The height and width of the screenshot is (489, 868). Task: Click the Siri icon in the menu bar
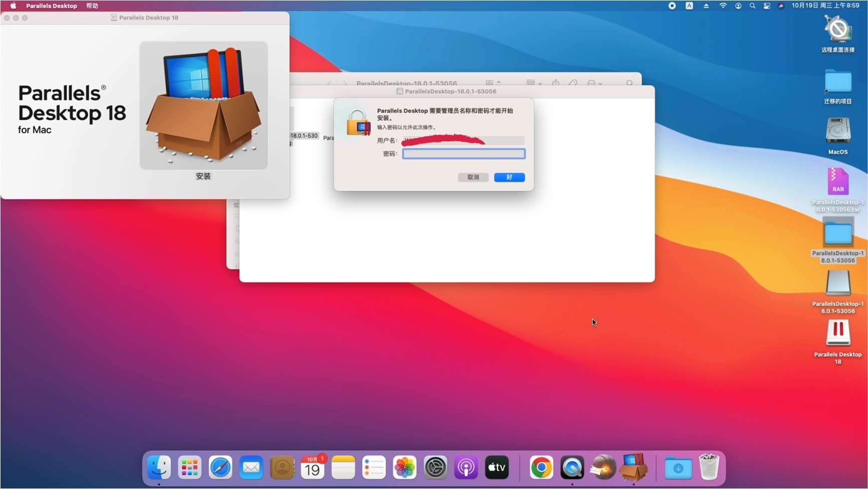pyautogui.click(x=781, y=6)
